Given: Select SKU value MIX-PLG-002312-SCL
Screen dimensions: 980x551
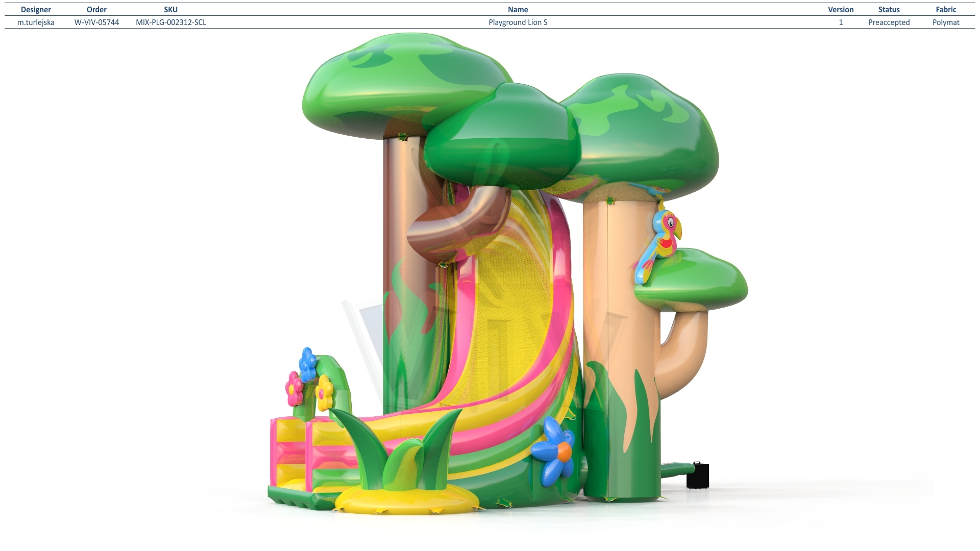Looking at the screenshot, I should [x=171, y=22].
